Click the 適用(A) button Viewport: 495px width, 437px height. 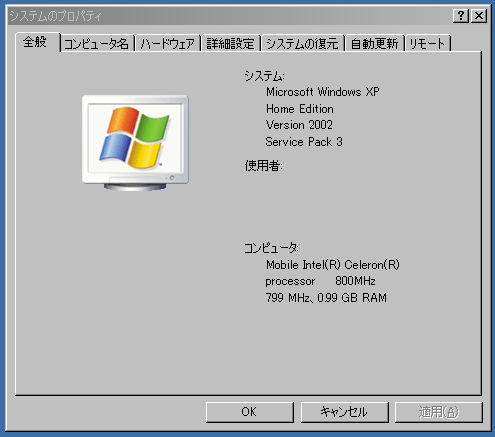(439, 412)
